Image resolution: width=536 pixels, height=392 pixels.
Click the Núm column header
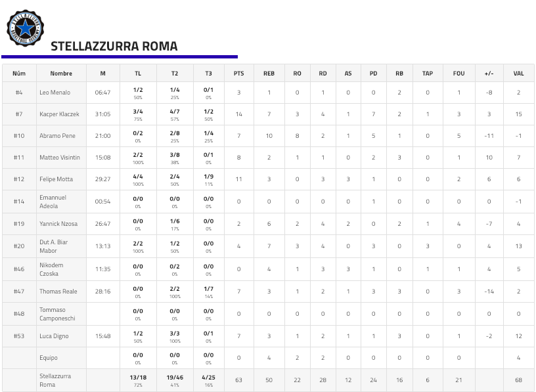coord(19,73)
